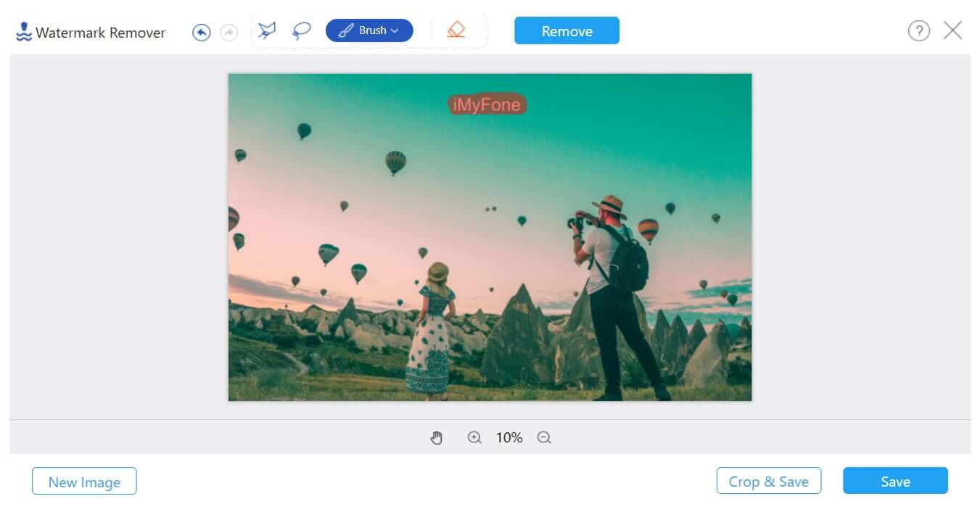Viewport: 980px width, 512px height.
Task: Click the redo arrow icon
Action: pyautogui.click(x=229, y=32)
